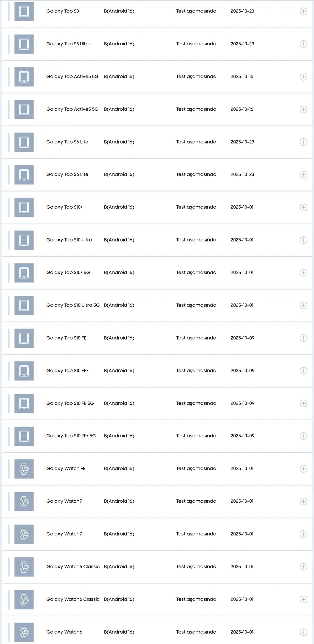This screenshot has height=644, width=314.
Task: Show more info for Galaxy Tab S10 FE+
Action: tap(303, 371)
